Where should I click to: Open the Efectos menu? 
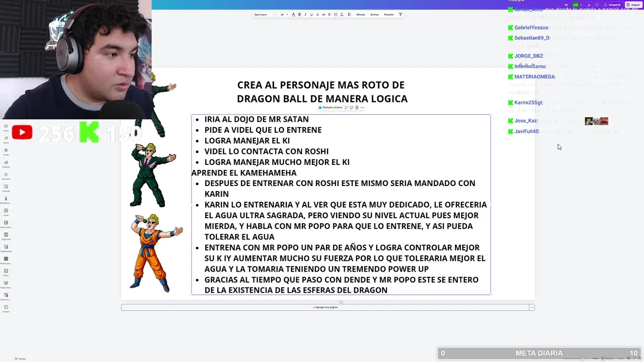(x=361, y=15)
